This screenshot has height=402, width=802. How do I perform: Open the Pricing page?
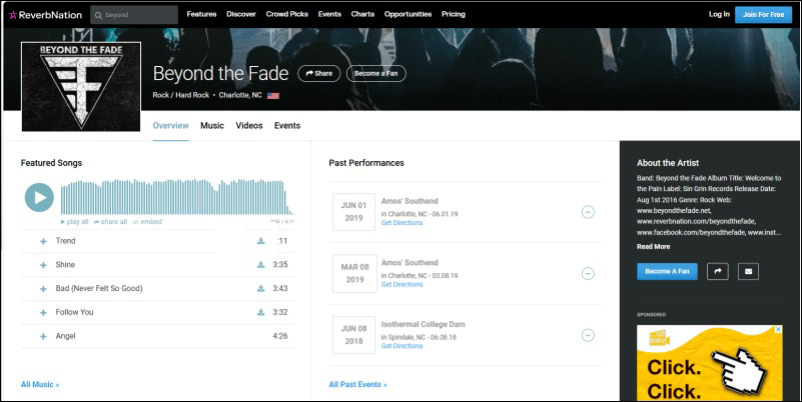(x=453, y=14)
